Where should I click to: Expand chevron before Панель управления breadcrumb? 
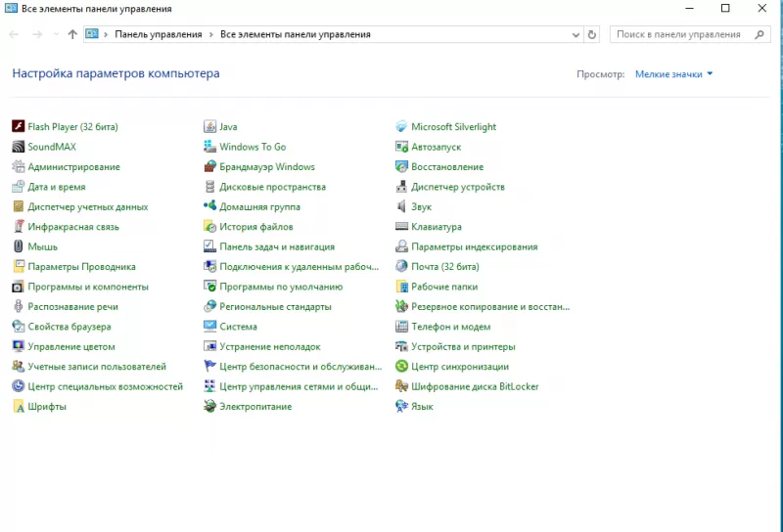coord(106,34)
